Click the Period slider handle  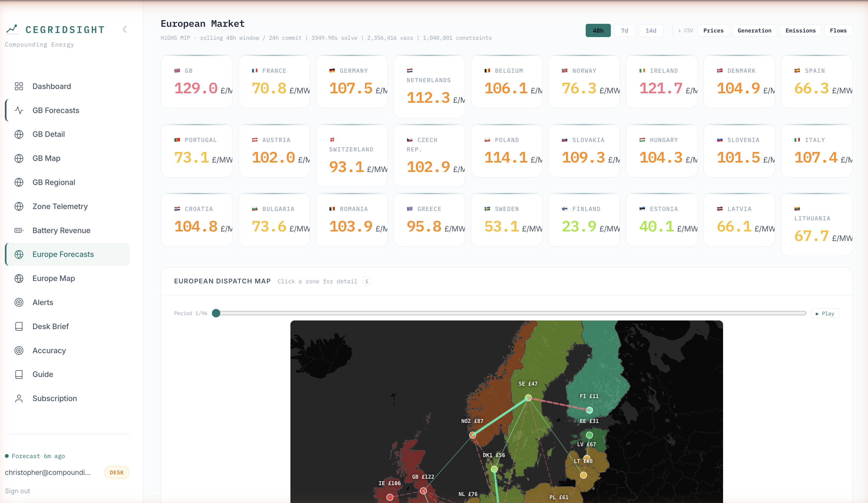216,313
